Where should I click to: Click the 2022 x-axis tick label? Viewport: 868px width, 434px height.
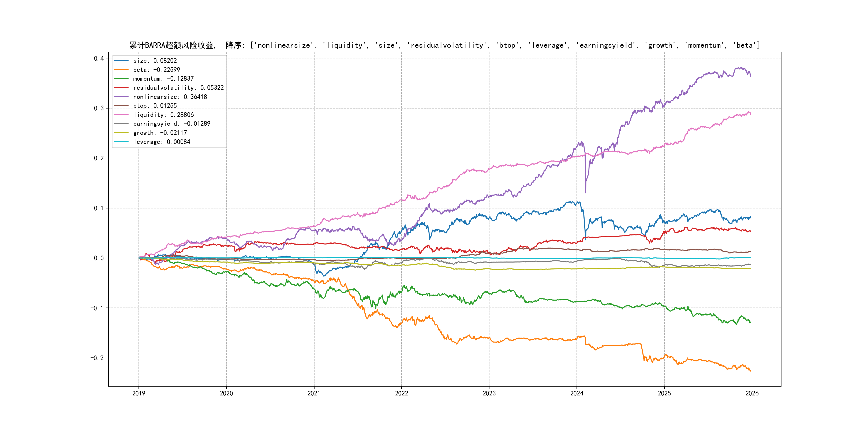point(401,393)
